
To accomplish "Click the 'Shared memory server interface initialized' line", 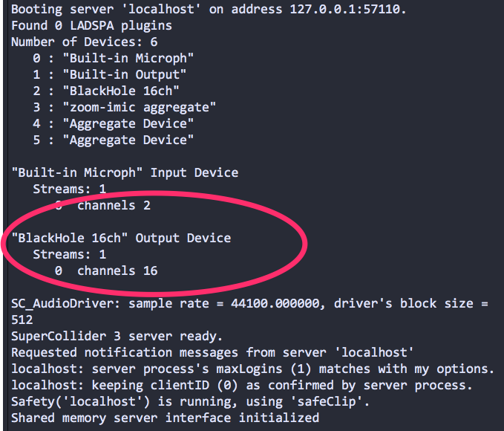I will [165, 418].
